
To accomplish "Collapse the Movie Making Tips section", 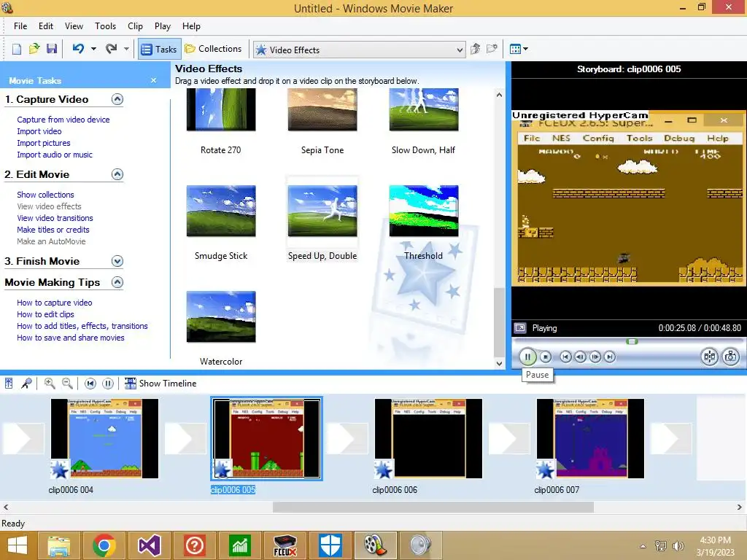I will coord(117,282).
